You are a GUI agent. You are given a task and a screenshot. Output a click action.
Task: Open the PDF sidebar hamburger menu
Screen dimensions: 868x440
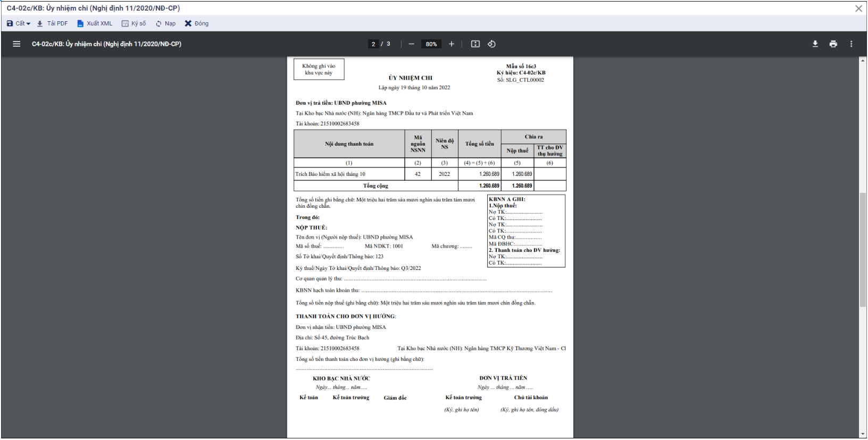coord(16,44)
